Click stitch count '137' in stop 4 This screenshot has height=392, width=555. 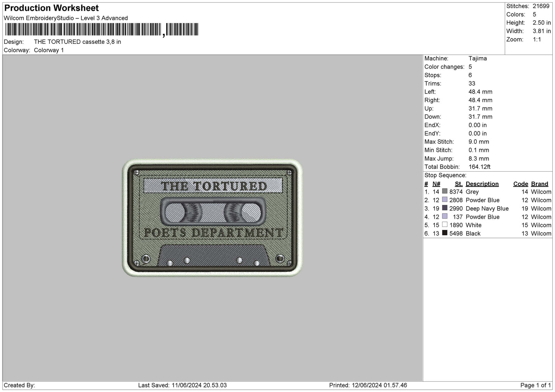coord(458,217)
